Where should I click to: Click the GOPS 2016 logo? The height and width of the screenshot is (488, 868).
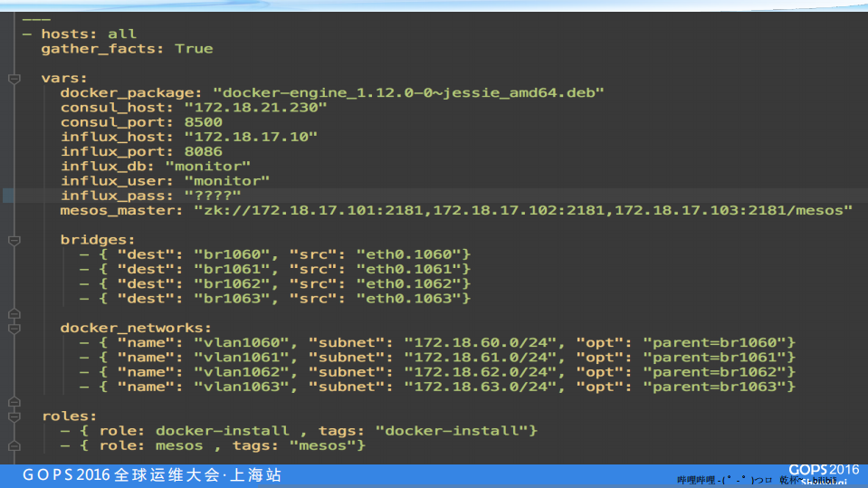coord(823,469)
